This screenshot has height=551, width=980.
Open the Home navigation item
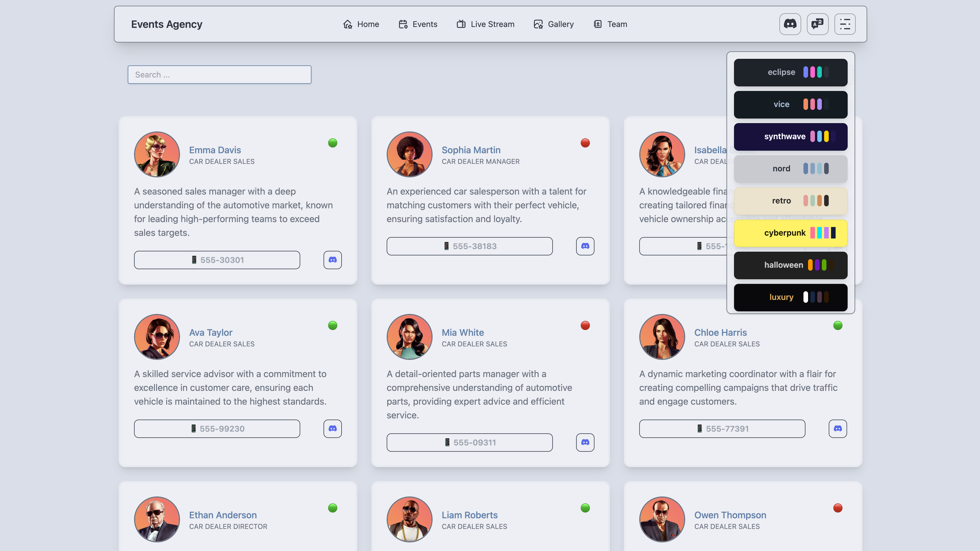(x=361, y=24)
